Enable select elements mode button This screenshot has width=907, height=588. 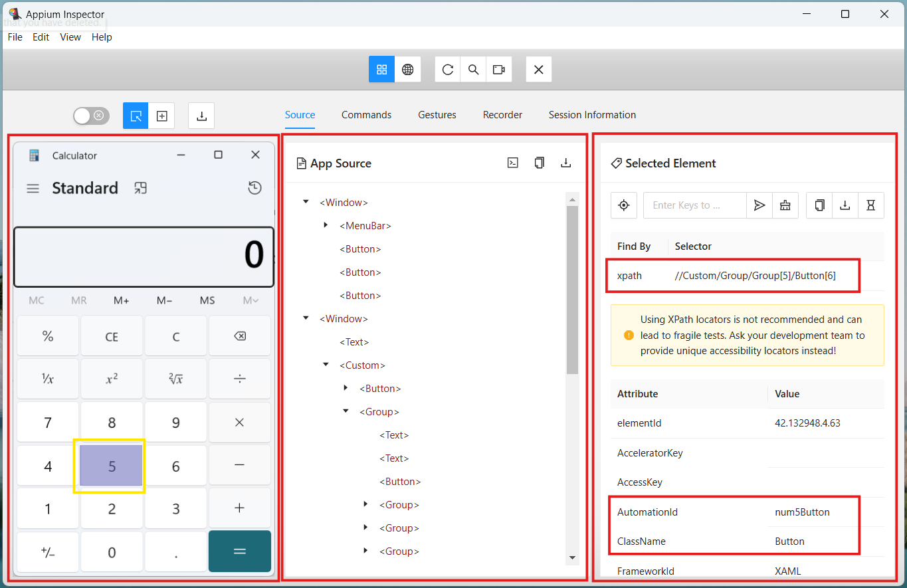[136, 116]
